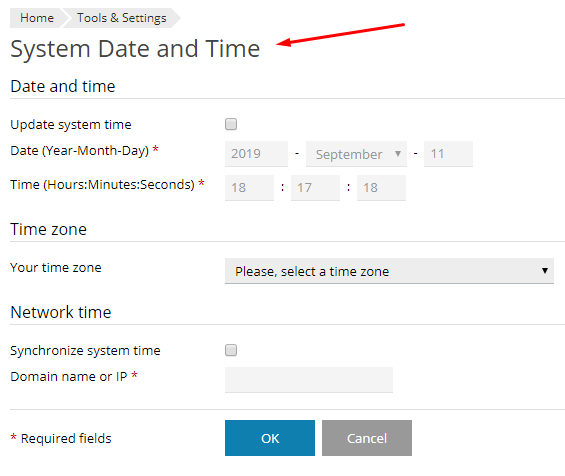Tick the Synchronize system time checkbox

click(231, 350)
